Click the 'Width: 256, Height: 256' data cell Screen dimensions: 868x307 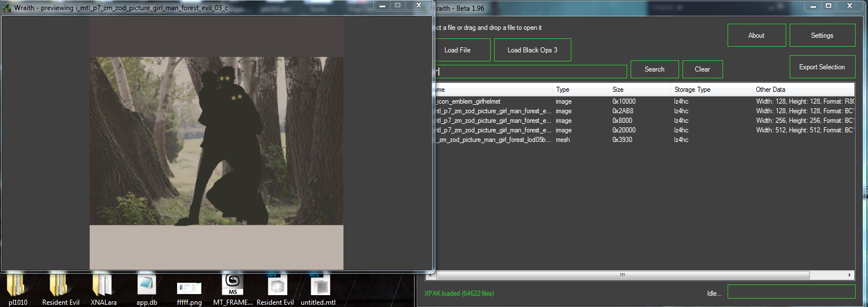click(x=805, y=121)
